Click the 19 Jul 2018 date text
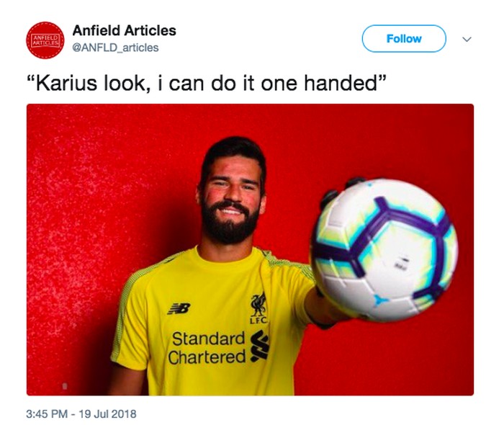504x425 pixels. (107, 413)
